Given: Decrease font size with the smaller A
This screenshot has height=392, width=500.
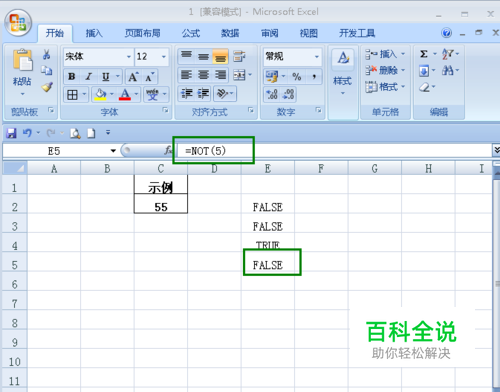Looking at the screenshot, I should (149, 77).
